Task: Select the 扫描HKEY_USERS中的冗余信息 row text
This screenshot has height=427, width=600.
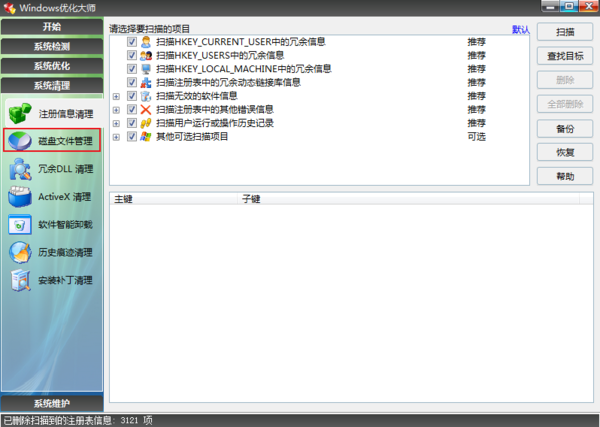Action: click(x=220, y=55)
